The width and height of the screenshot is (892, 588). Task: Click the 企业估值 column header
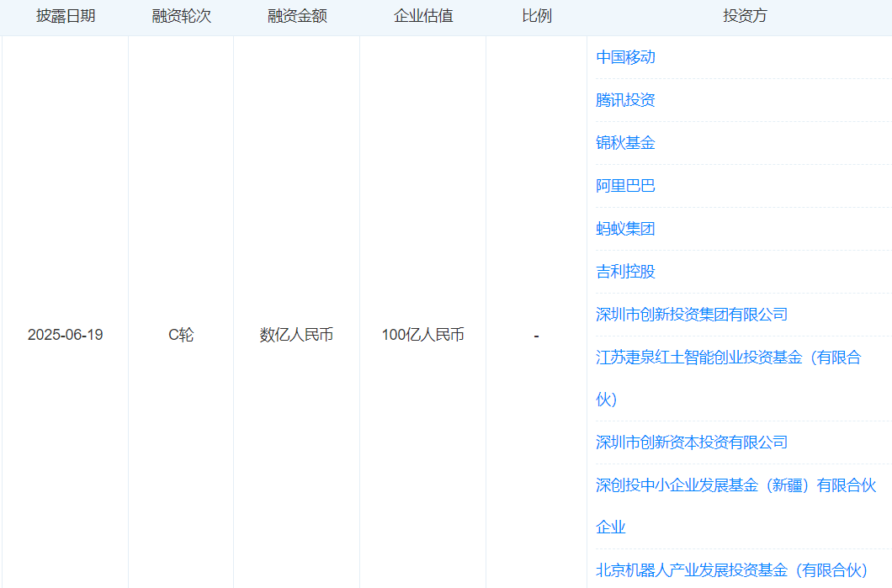click(422, 16)
